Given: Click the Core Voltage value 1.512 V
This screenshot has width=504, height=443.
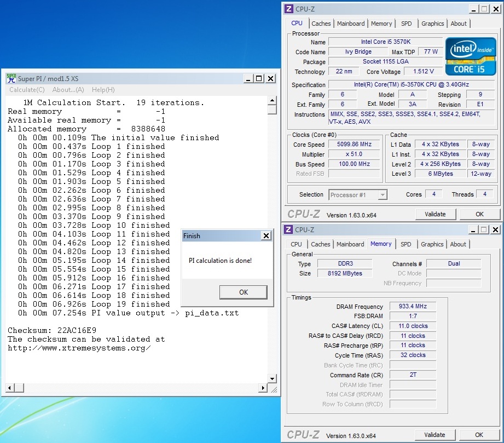Looking at the screenshot, I should (424, 71).
